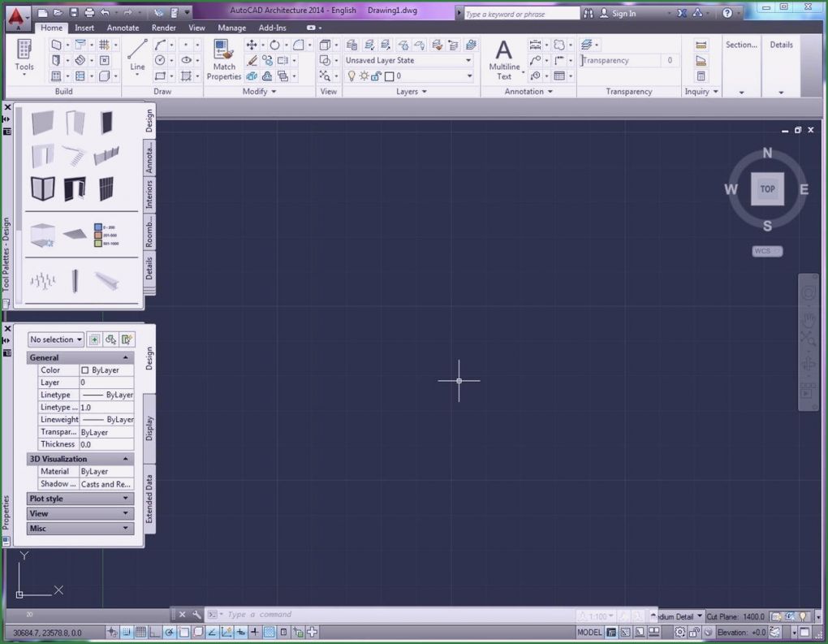Select the Move tool in Modify panel
Image resolution: width=828 pixels, height=644 pixels.
coord(250,45)
